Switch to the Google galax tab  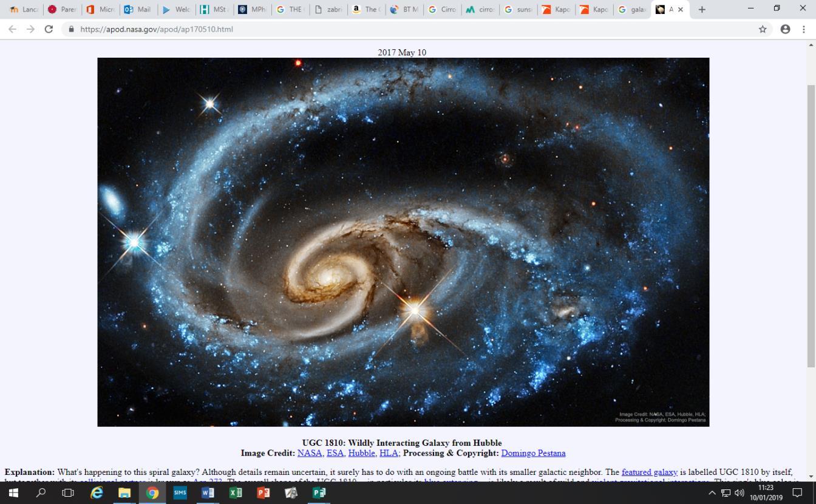[631, 9]
